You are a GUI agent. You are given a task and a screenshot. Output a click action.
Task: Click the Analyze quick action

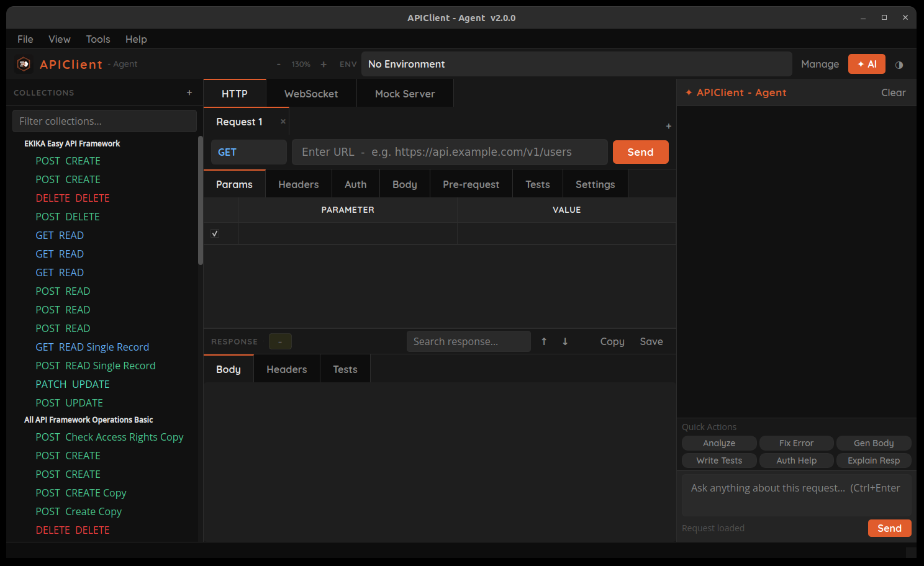[718, 443]
